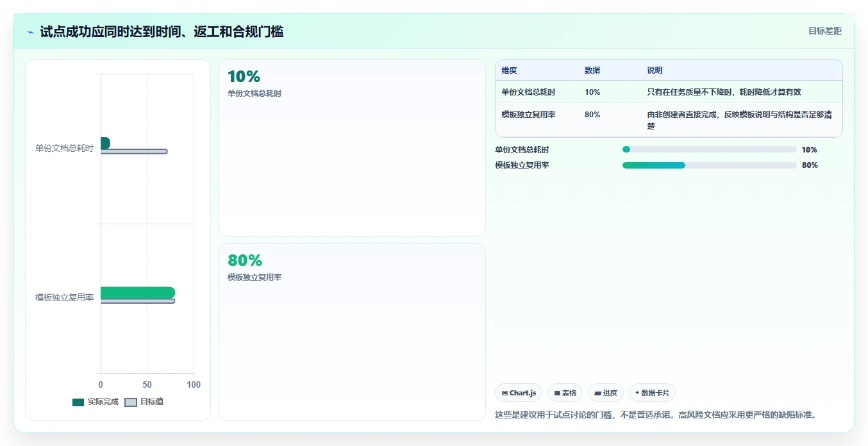Click the 数据 table column header
Viewport: 868px width, 446px height.
coord(592,70)
